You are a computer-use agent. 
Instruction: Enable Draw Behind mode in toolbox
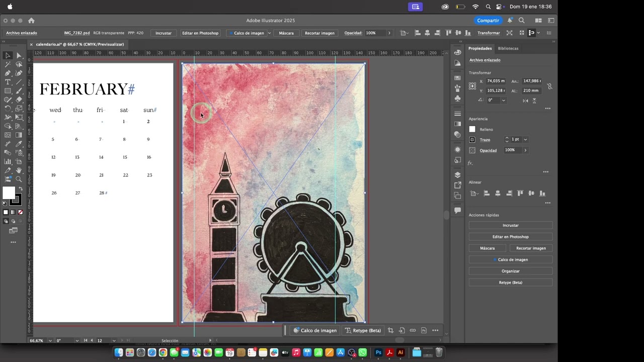pos(13,221)
